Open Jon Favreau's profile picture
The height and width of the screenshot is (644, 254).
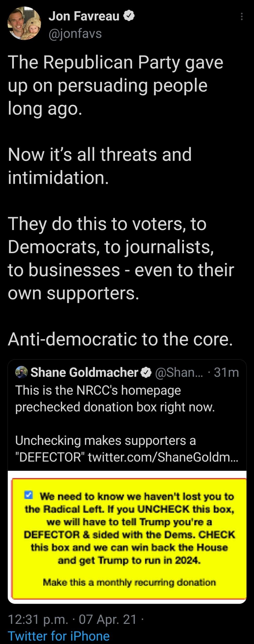(x=24, y=23)
